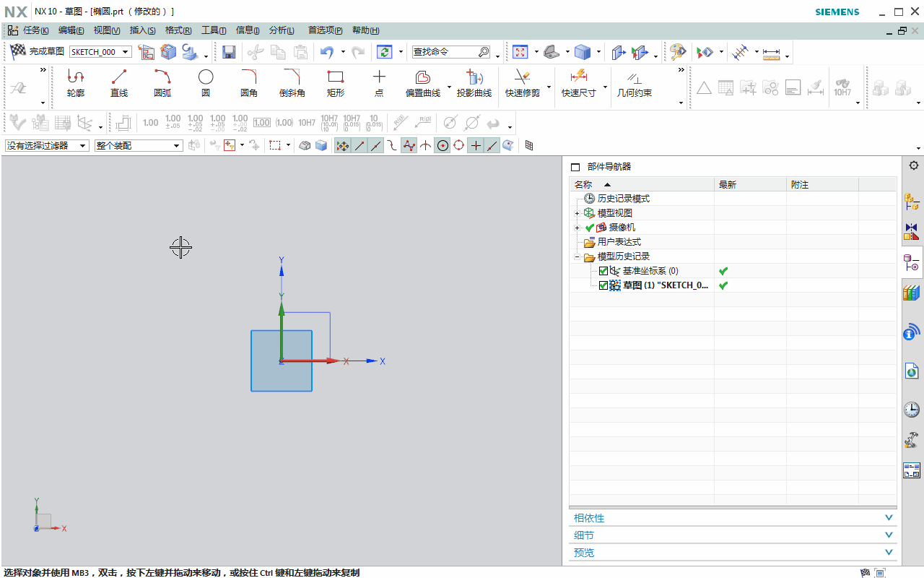
Task: Open the 几何约束 geometric constraints tool
Action: (635, 84)
